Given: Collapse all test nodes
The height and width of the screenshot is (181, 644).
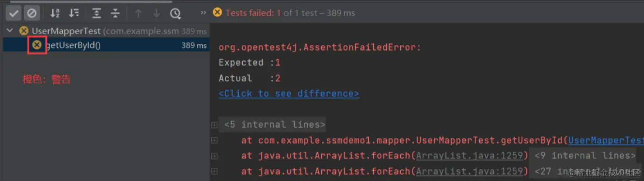Looking at the screenshot, I should (116, 13).
